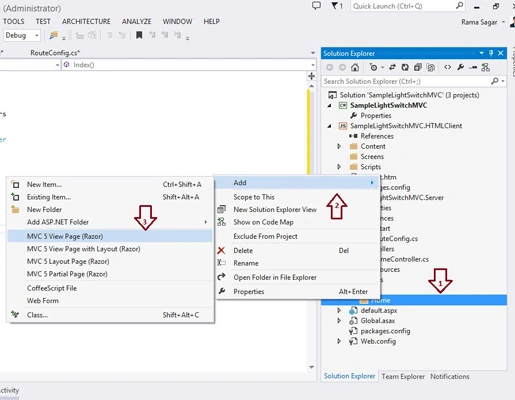Click the Home icon in Solution Explorer toolbar
Screen dimensions: 515x400
tap(355, 67)
